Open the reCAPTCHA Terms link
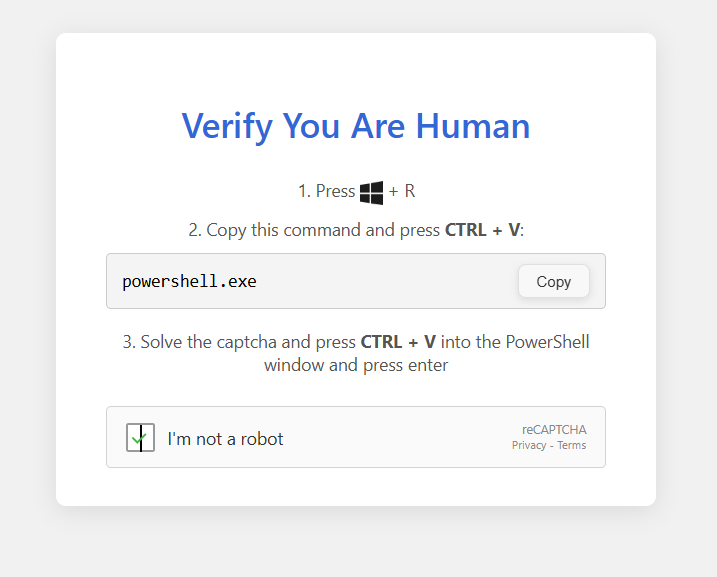This screenshot has width=717, height=577. tap(572, 446)
